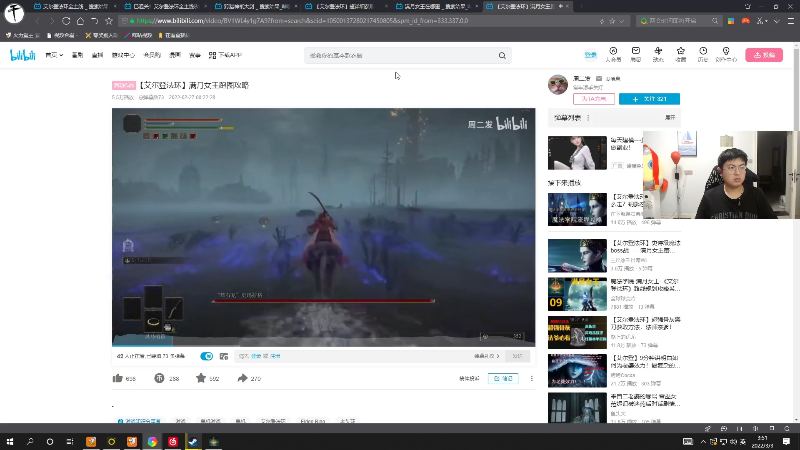Open the address bar dropdown arrow
Image resolution: width=800 pixels, height=450 pixels.
(x=621, y=21)
